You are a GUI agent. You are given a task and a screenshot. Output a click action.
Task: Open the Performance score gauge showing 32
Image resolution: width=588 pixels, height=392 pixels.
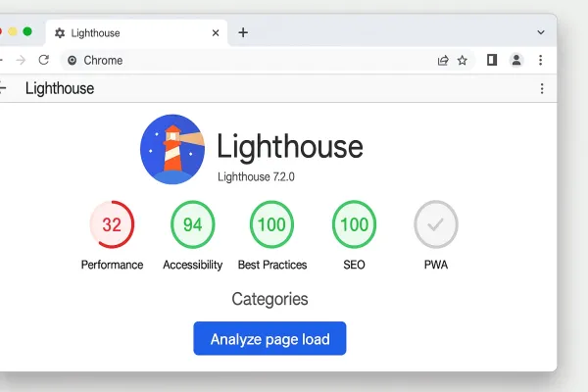click(112, 224)
